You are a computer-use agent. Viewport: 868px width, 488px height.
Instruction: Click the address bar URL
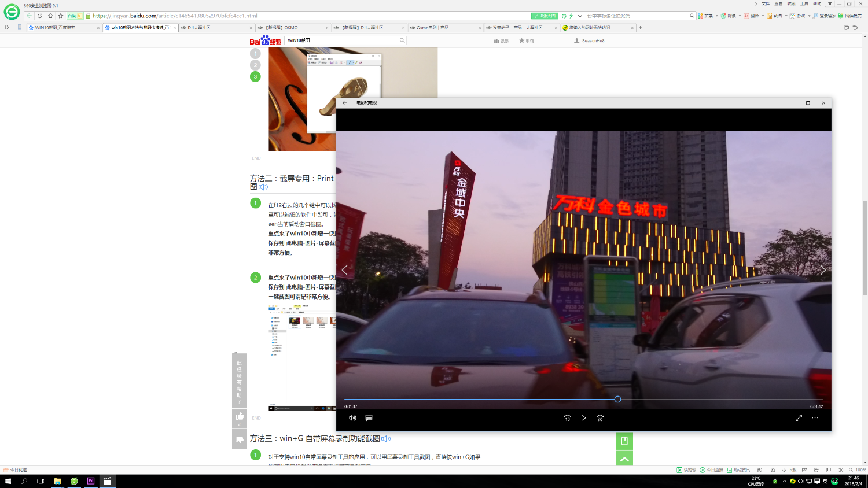[x=175, y=16]
